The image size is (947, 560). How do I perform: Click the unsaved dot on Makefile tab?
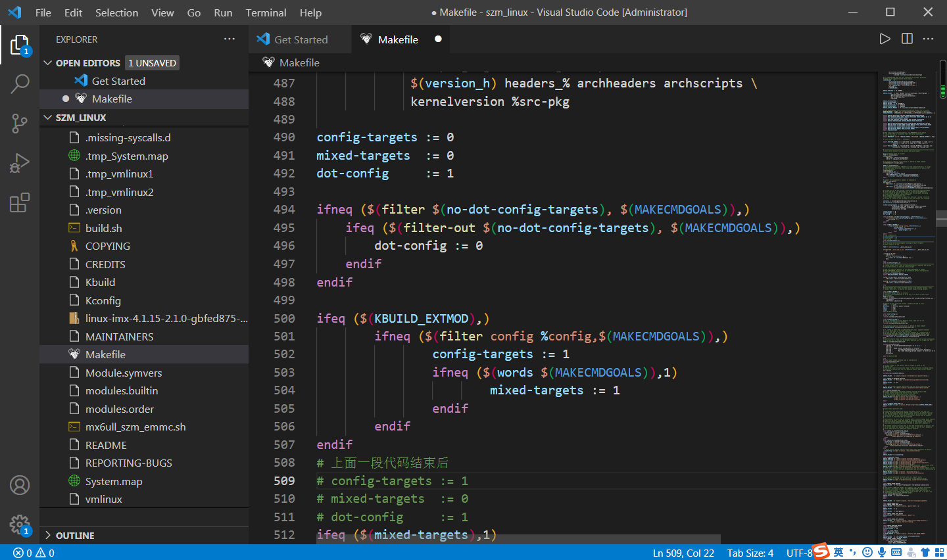(438, 39)
